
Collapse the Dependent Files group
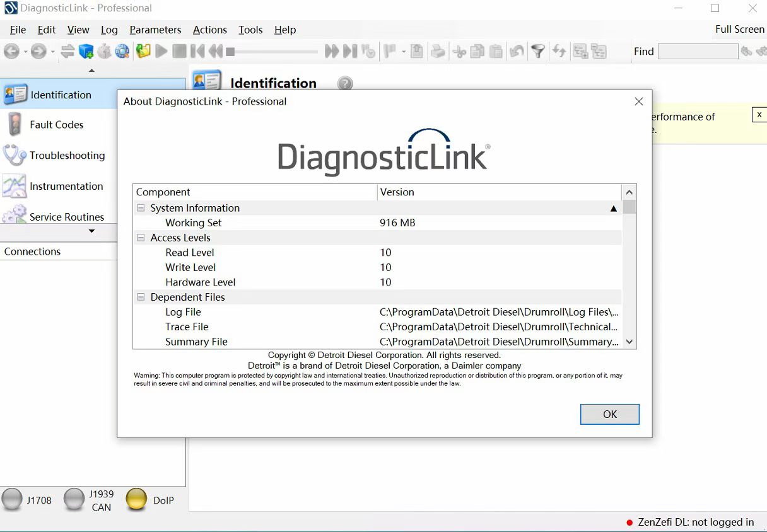pyautogui.click(x=141, y=297)
